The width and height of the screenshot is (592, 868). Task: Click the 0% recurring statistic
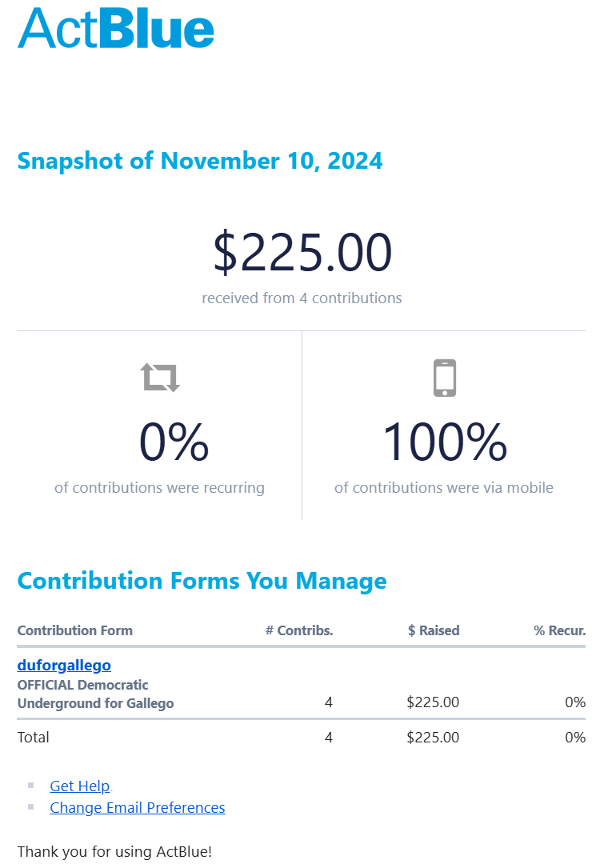tap(174, 442)
